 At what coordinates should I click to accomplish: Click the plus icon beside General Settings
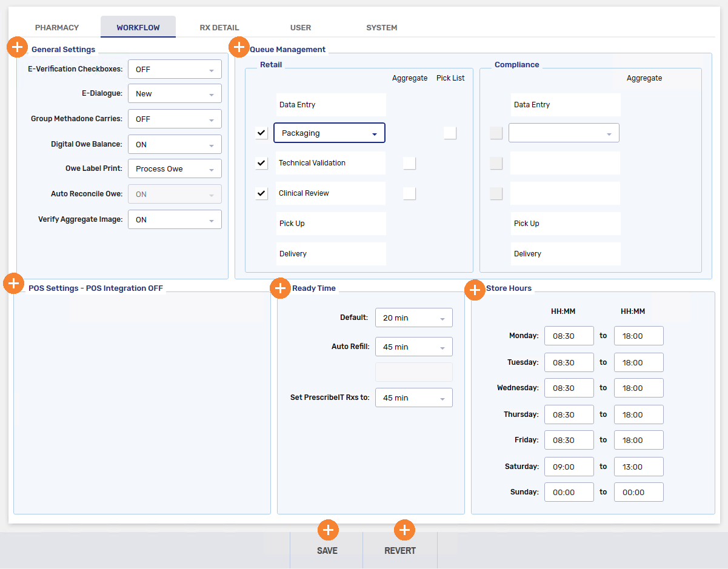tap(17, 47)
